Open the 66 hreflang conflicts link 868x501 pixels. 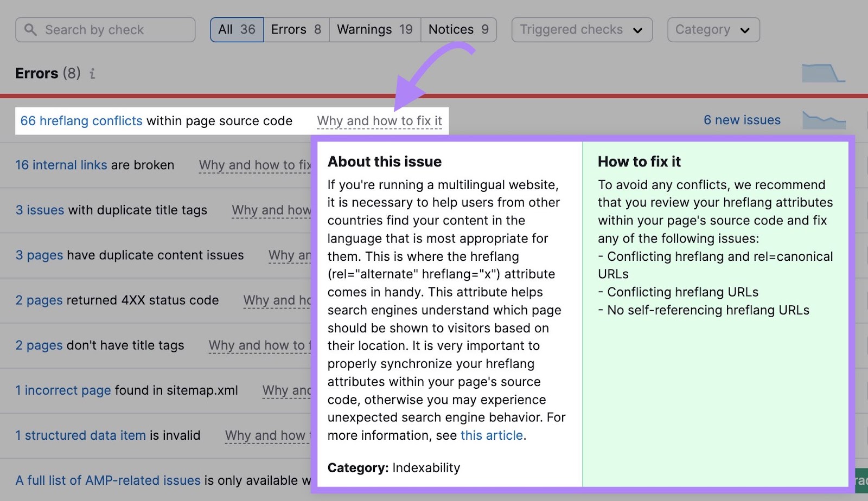click(81, 121)
